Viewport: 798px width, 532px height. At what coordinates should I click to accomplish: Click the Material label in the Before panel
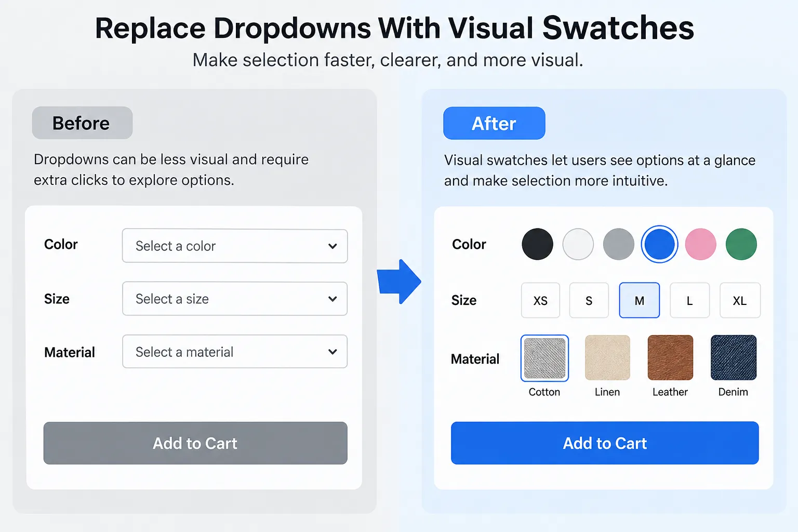click(70, 352)
